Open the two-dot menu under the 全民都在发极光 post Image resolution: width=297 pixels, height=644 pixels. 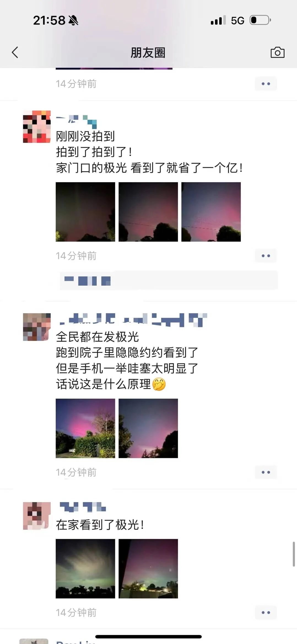[x=266, y=472]
